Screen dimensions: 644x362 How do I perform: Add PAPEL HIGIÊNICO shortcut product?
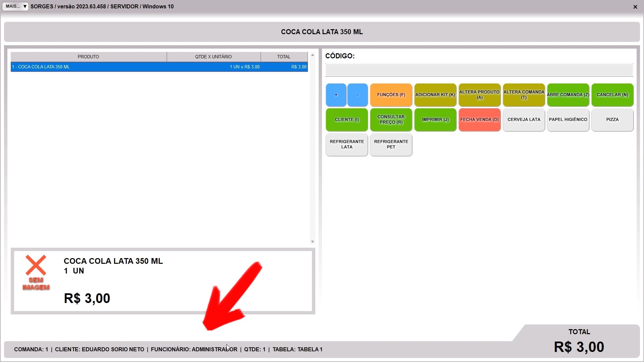pyautogui.click(x=568, y=120)
